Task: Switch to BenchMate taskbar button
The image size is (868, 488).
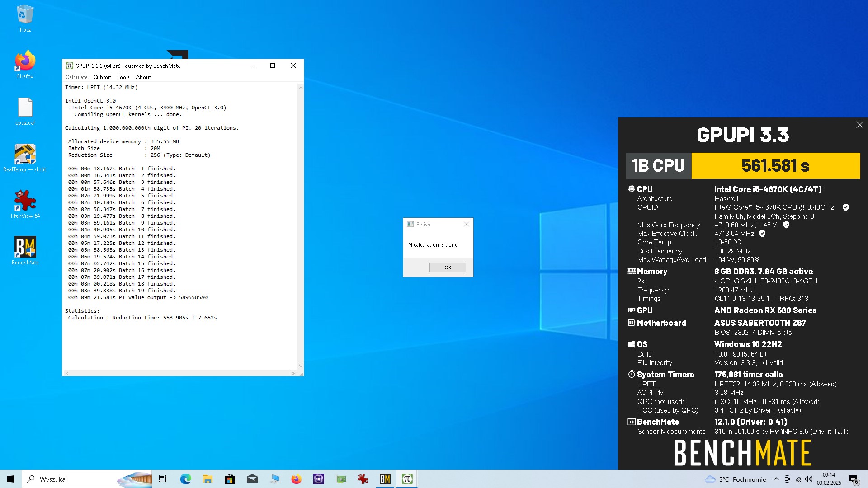Action: tap(385, 479)
